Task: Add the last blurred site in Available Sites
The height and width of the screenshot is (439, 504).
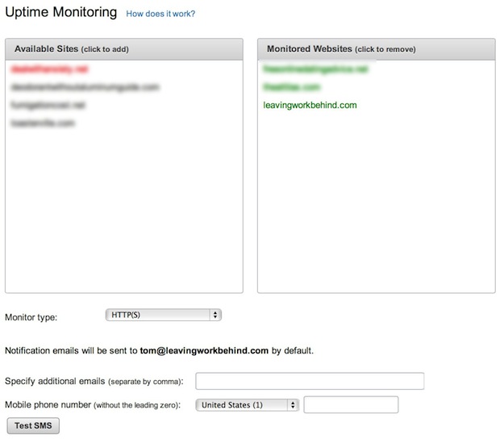Action: click(x=44, y=123)
